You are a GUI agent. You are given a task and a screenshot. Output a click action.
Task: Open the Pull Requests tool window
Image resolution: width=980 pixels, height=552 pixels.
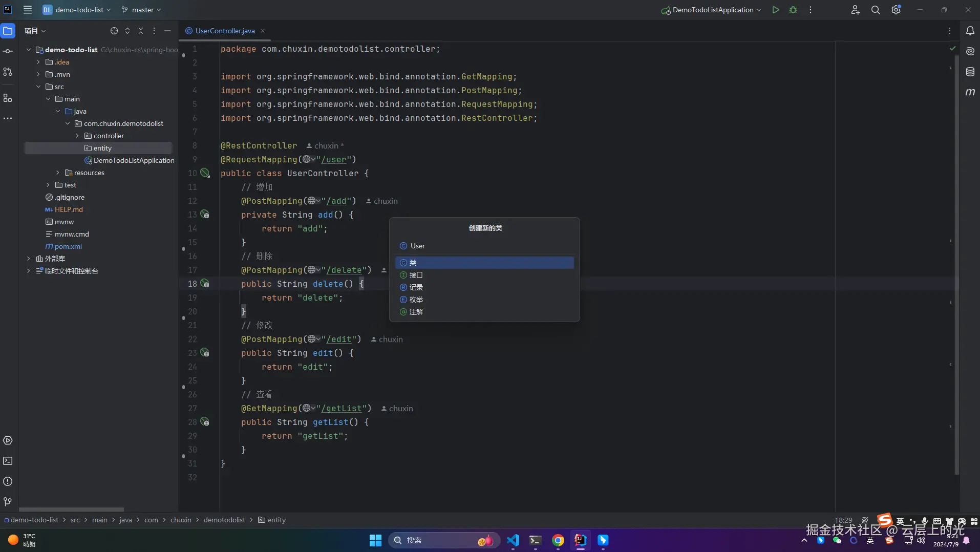click(8, 72)
